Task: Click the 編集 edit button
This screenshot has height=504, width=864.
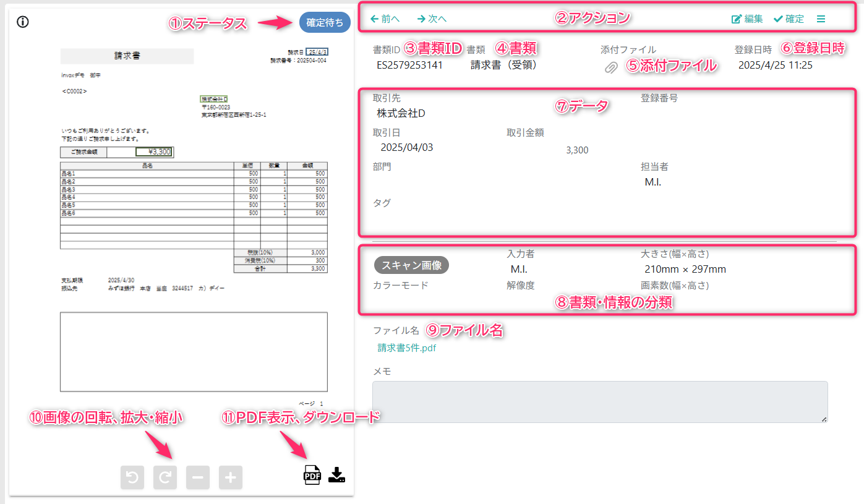Action: (747, 19)
